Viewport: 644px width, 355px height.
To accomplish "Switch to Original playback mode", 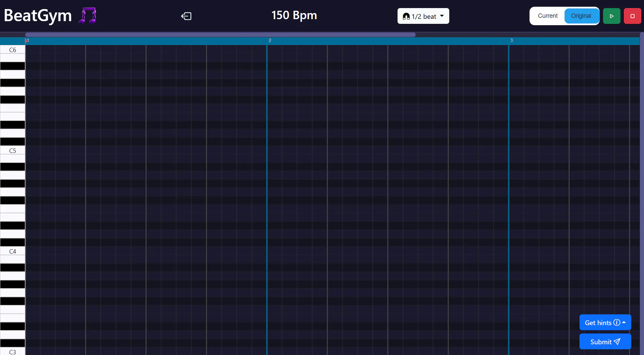I will coord(581,16).
